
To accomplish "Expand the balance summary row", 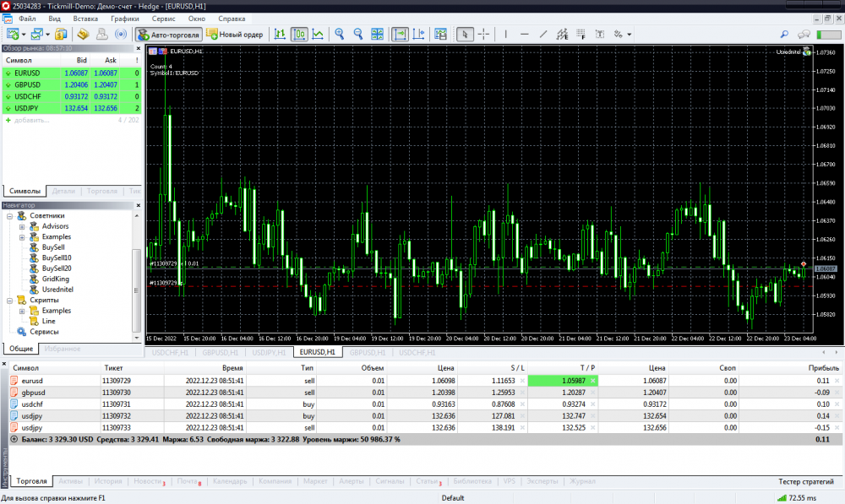I will pos(14,439).
